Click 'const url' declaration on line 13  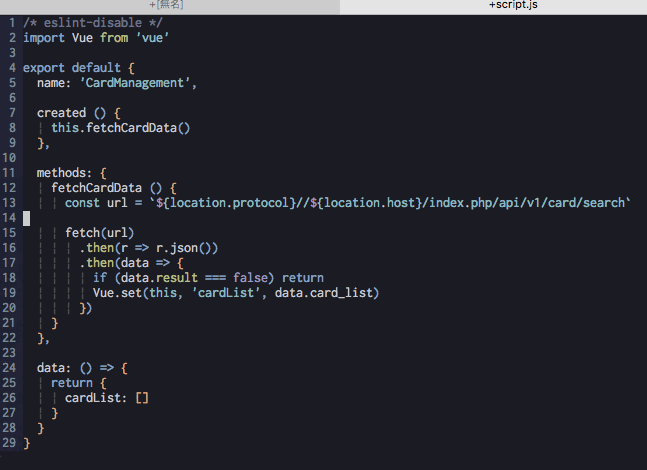click(x=96, y=203)
